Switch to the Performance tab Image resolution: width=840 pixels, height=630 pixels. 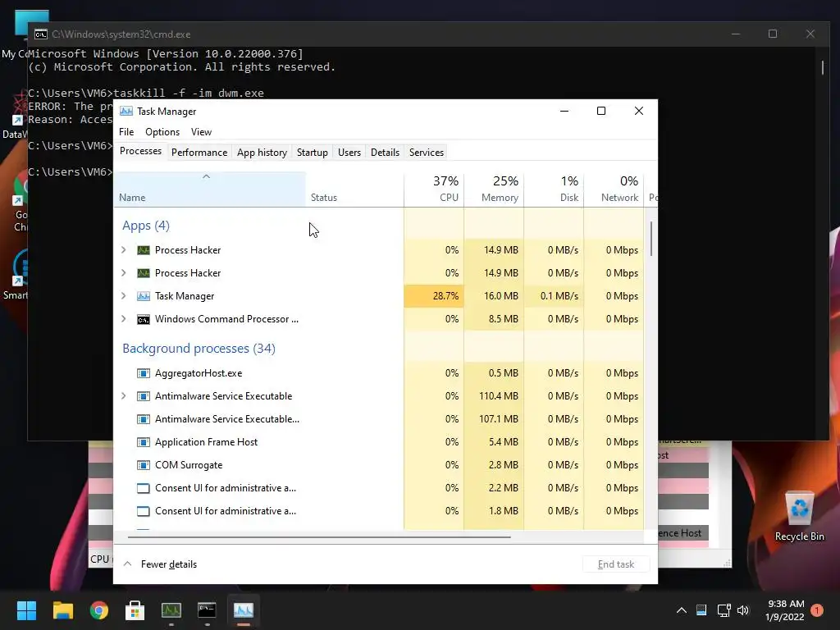coord(199,153)
